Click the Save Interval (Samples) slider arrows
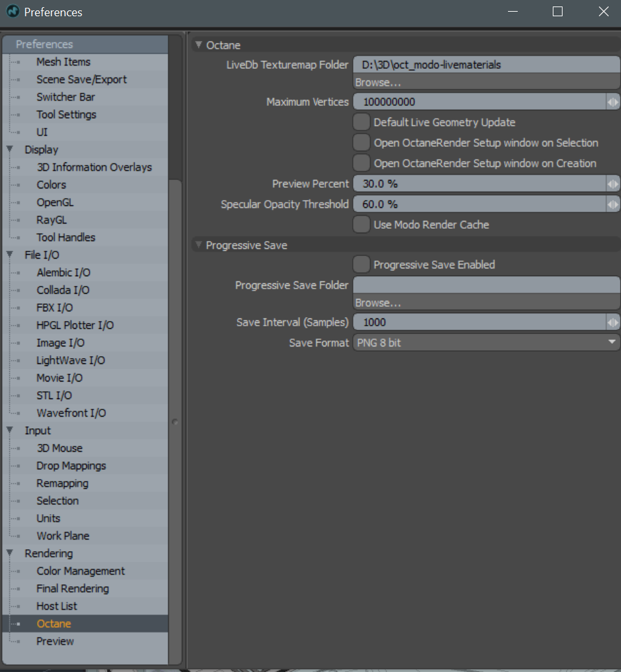Image resolution: width=621 pixels, height=672 pixels. pos(613,322)
